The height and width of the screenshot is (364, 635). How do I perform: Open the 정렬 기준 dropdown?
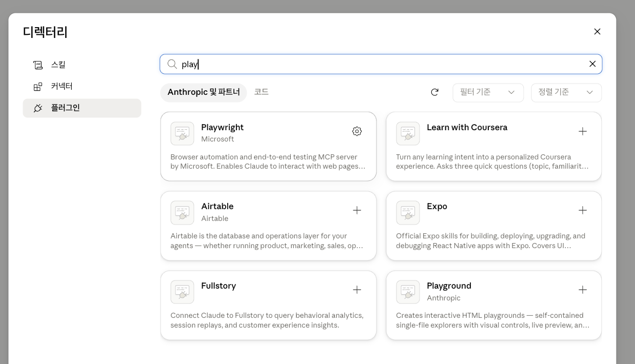(x=566, y=92)
